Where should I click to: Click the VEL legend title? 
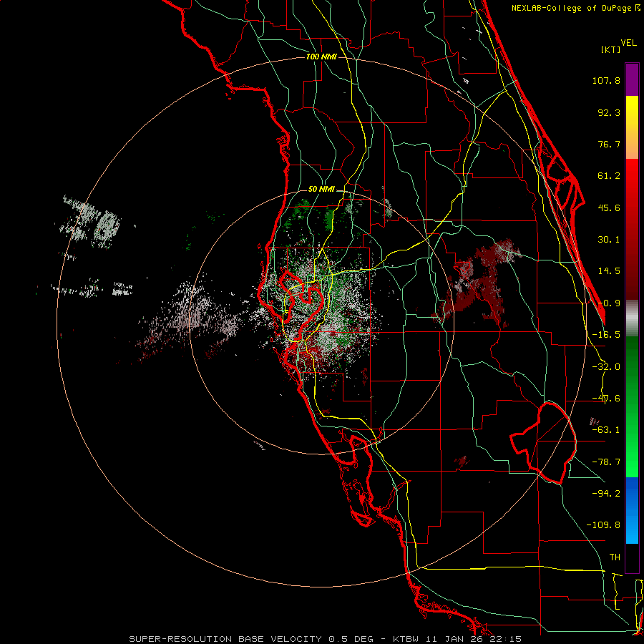coord(628,43)
